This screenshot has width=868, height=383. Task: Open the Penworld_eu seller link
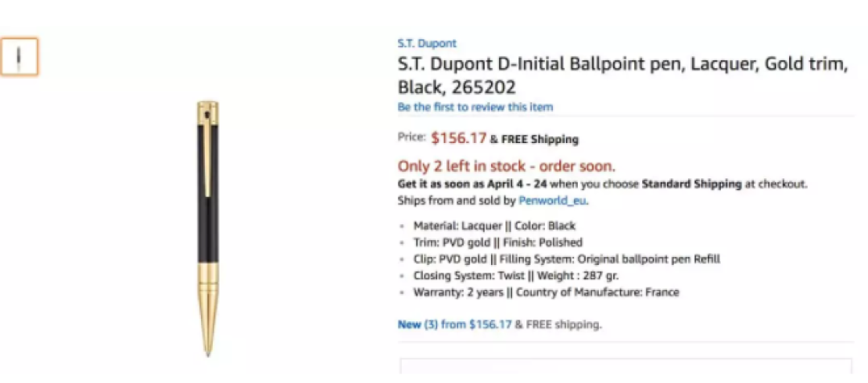point(552,201)
